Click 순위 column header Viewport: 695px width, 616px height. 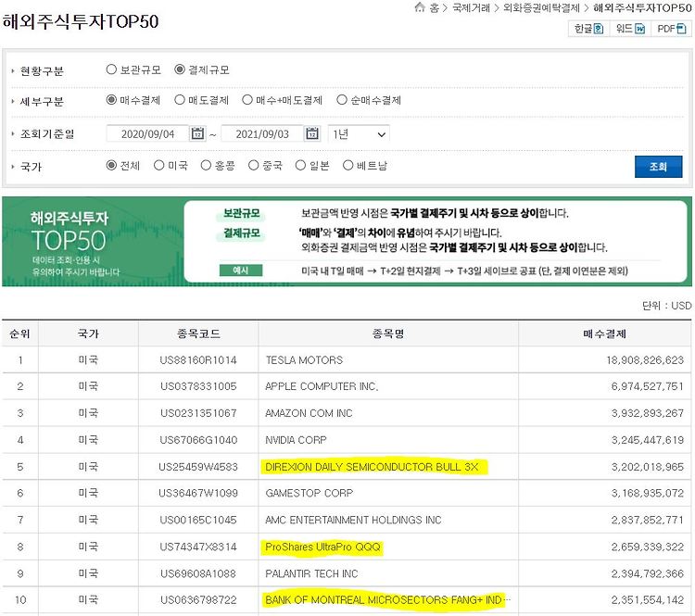pyautogui.click(x=20, y=333)
